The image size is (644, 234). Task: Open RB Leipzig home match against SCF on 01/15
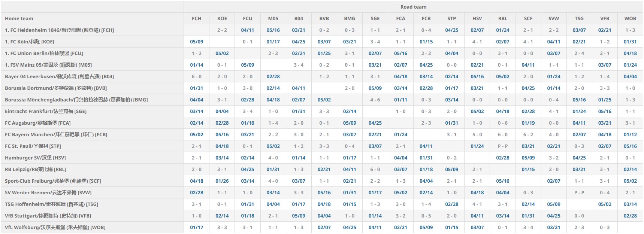tap(528, 169)
